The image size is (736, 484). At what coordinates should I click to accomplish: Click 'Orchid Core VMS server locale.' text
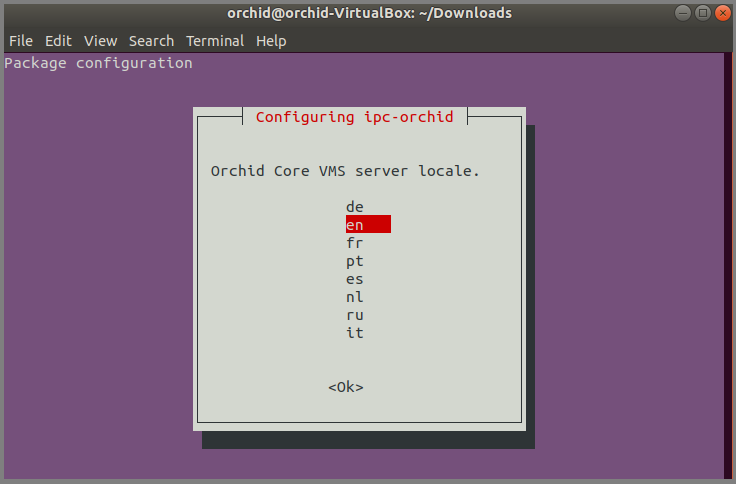tap(345, 171)
